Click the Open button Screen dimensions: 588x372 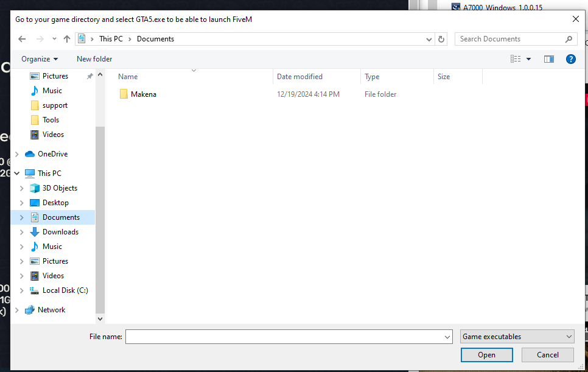coord(487,355)
